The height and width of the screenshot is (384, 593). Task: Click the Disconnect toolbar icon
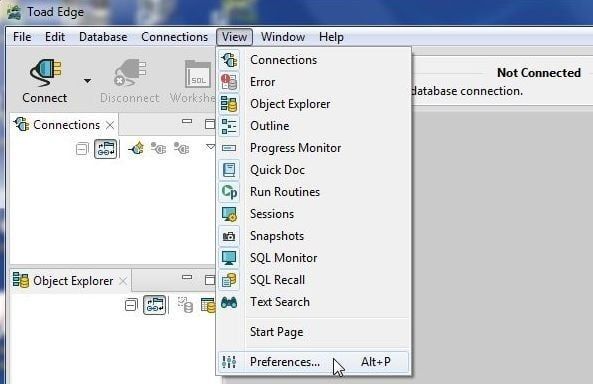[x=130, y=73]
